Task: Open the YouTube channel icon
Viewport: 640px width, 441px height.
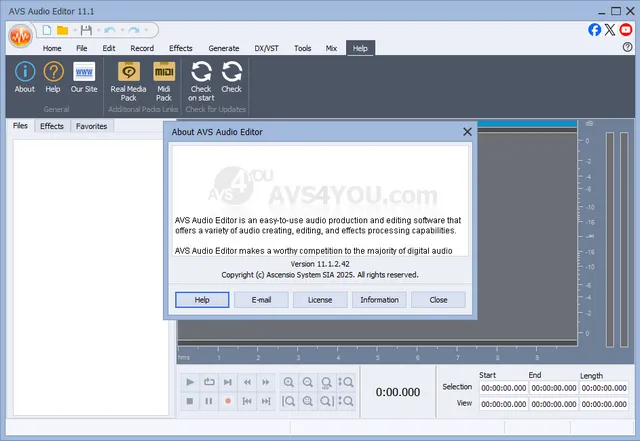Action: click(626, 30)
